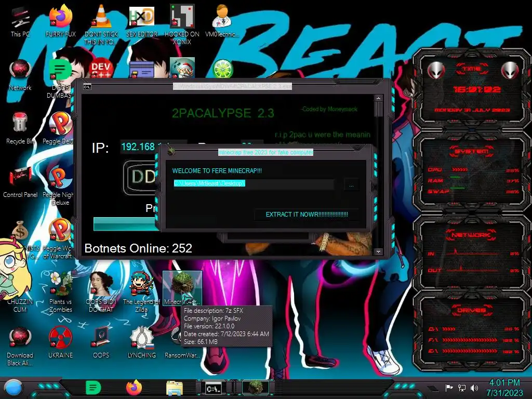Select the OOPS DID I DO THAT icon
The image size is (532, 399).
tap(101, 292)
